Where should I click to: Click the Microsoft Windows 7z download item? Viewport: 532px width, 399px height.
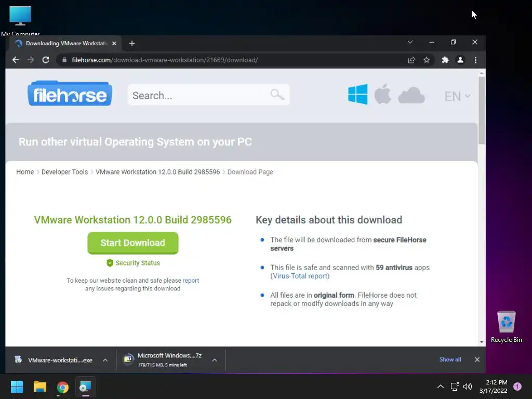click(x=164, y=360)
